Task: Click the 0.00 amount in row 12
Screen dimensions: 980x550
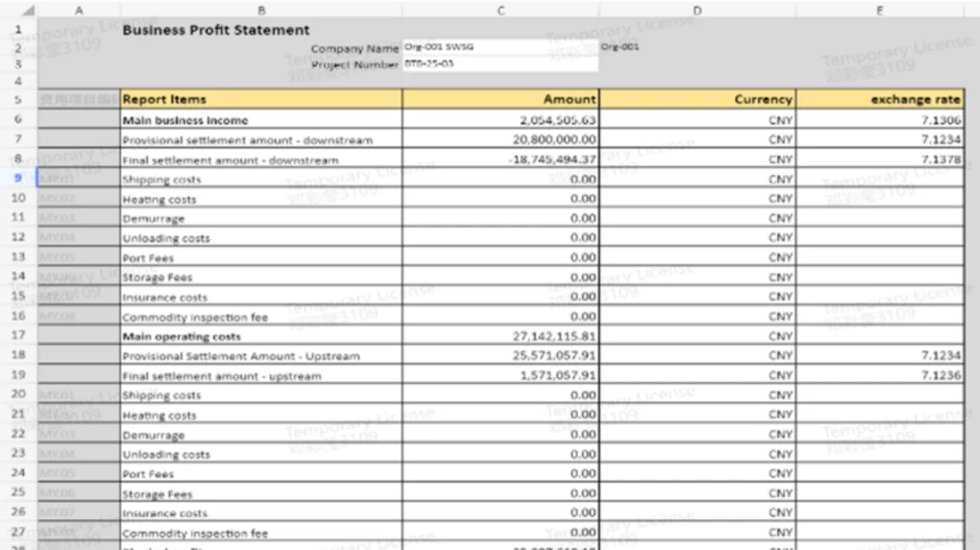Action: [x=501, y=237]
